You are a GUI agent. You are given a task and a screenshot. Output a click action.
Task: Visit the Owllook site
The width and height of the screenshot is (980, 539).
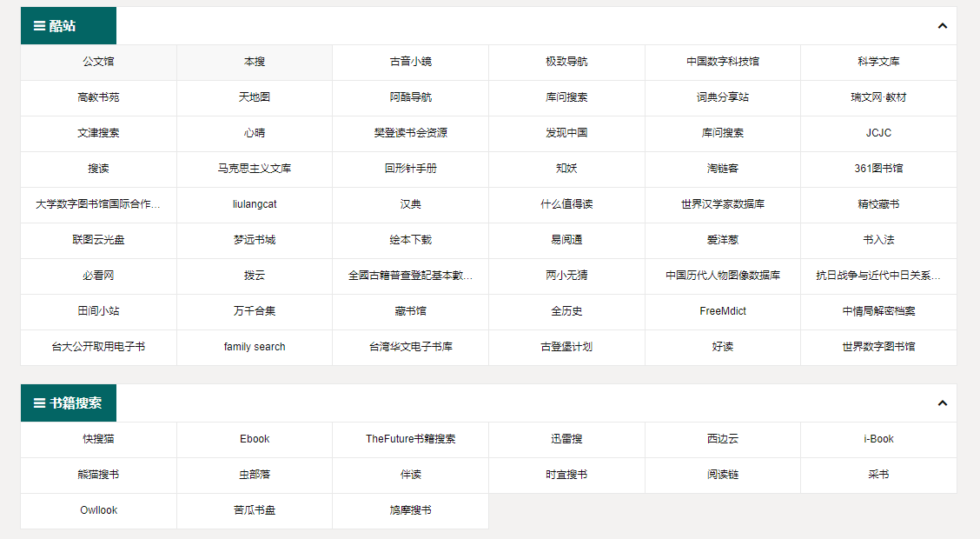click(97, 510)
